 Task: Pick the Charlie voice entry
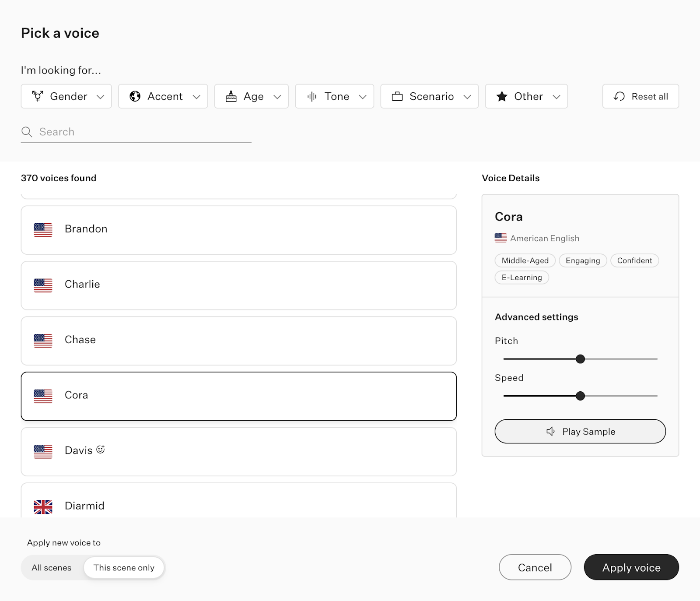[238, 285]
